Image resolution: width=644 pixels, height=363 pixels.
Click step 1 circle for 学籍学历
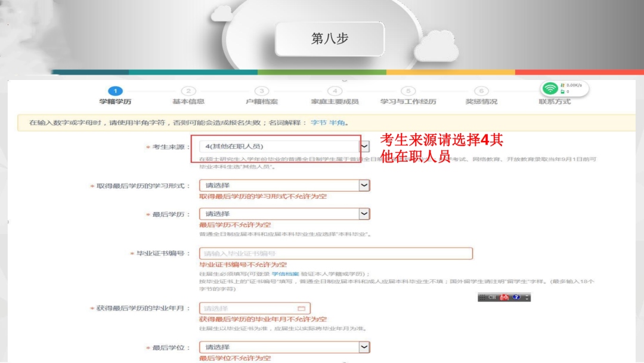coord(115,91)
